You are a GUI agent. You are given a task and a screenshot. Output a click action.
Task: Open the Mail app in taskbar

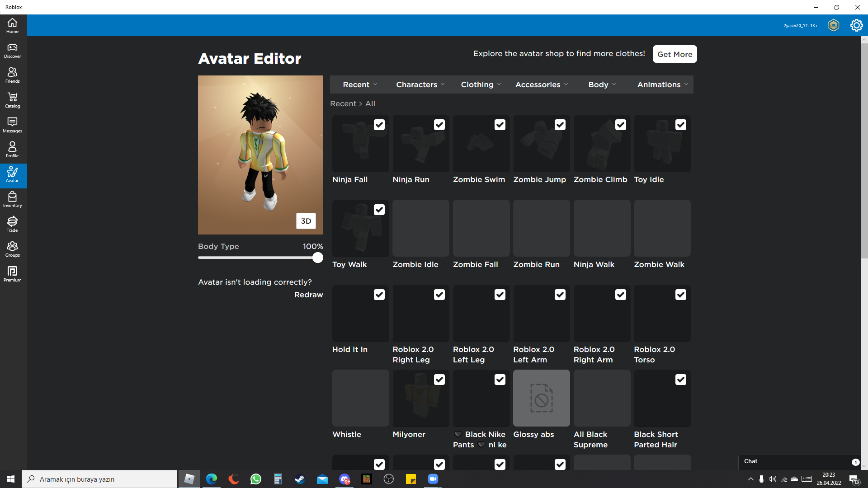(x=322, y=479)
